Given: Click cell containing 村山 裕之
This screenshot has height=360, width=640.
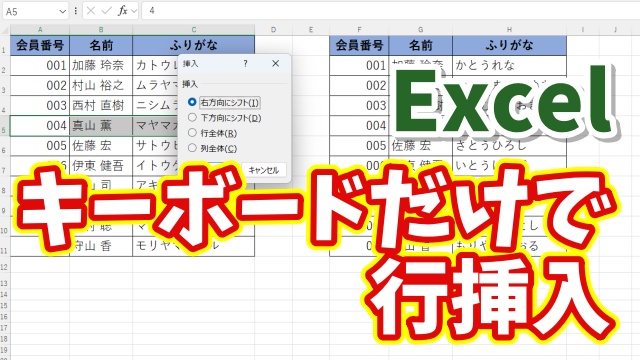Looking at the screenshot, I should point(101,85).
